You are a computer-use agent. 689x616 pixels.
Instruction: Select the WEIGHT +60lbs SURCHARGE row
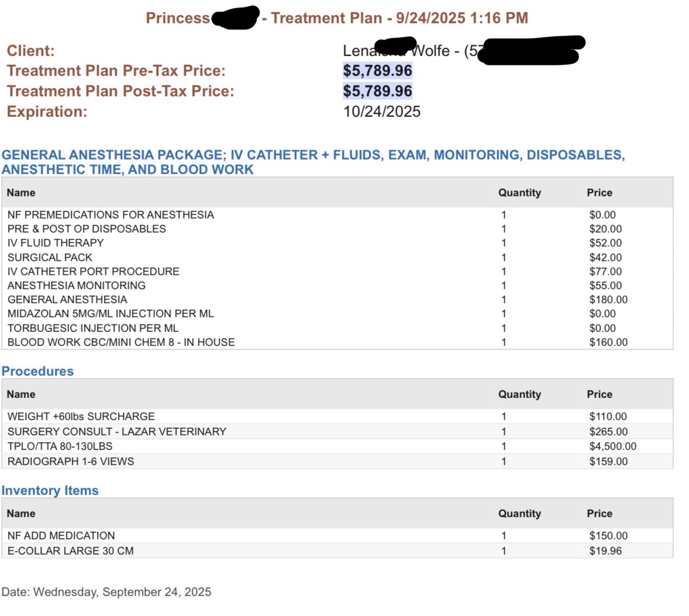[337, 417]
